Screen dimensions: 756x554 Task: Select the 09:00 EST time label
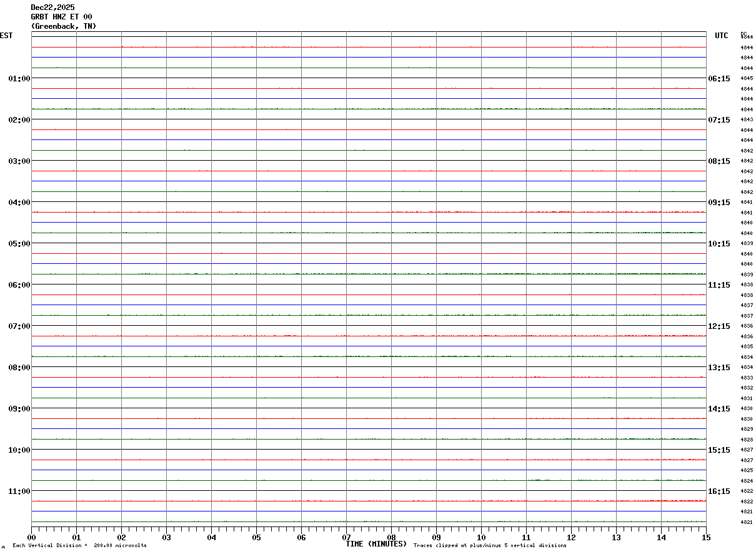tap(19, 409)
